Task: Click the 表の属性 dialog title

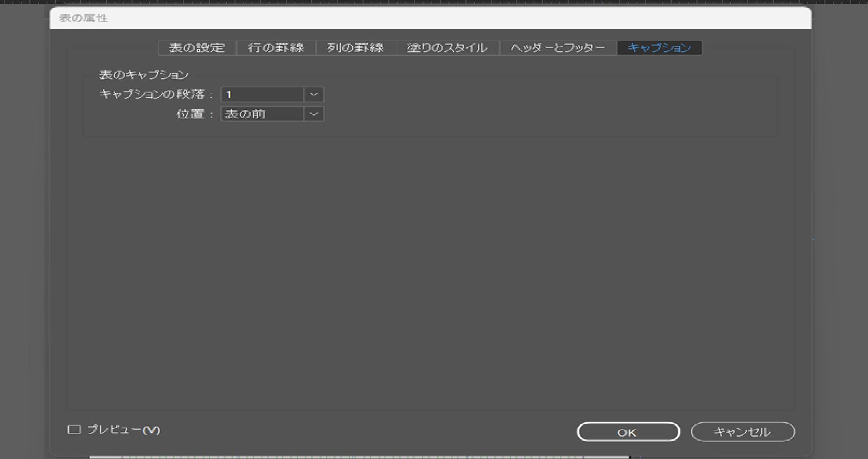Action: (84, 18)
